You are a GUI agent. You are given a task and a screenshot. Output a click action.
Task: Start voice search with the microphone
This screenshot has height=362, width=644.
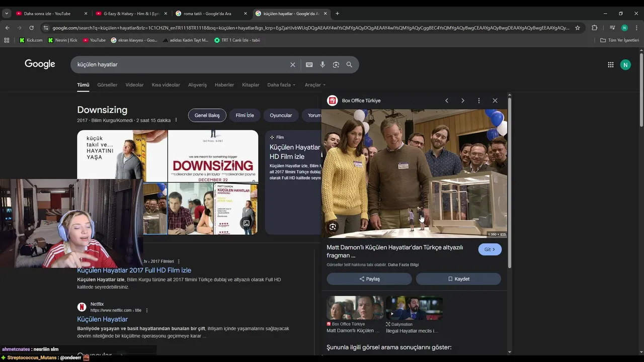pos(323,65)
